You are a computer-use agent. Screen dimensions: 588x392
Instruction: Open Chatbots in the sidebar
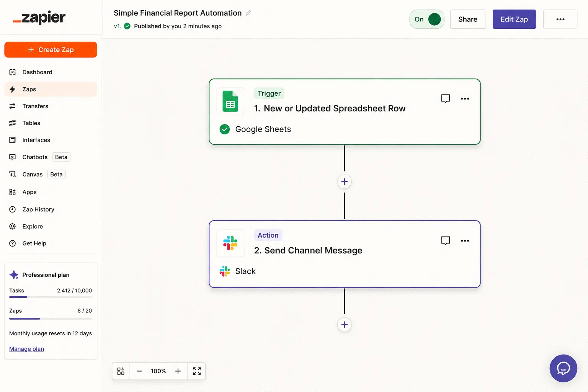coord(51,157)
